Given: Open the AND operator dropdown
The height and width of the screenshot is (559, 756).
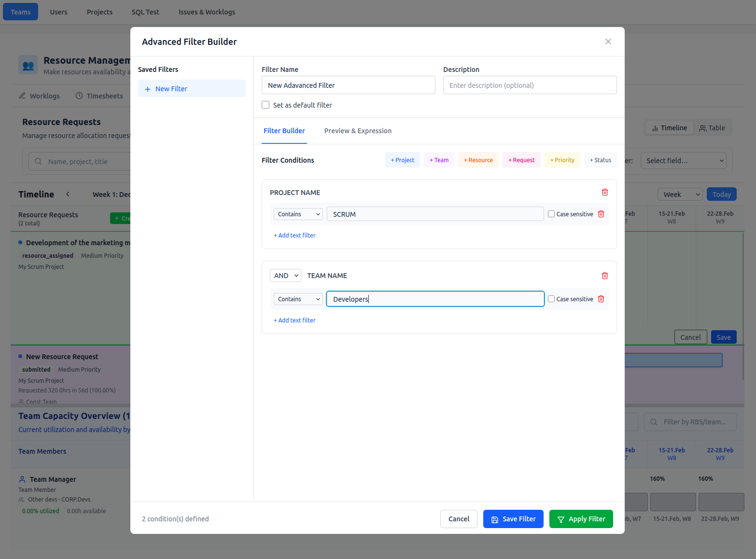Looking at the screenshot, I should pos(285,275).
